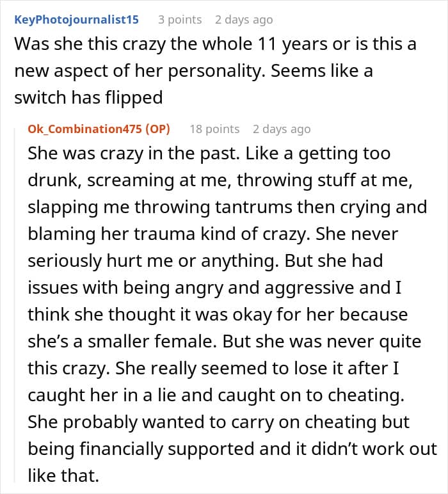Click the line starting "she's a smaller female"

225,342
